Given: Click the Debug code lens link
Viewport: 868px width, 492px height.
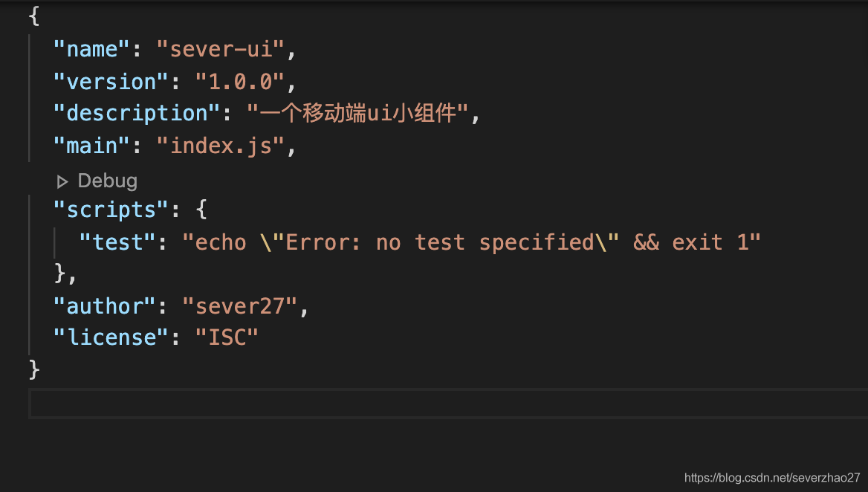Looking at the screenshot, I should point(107,181).
